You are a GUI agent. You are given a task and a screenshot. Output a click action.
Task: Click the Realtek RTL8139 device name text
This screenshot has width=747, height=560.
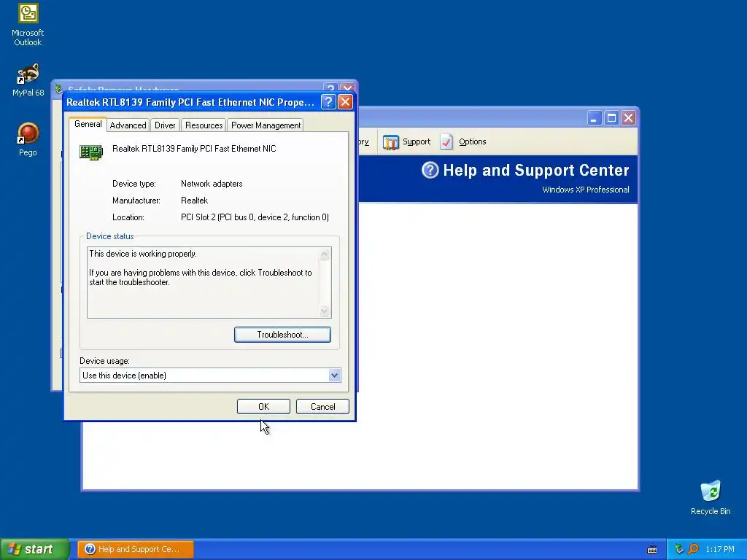(194, 149)
